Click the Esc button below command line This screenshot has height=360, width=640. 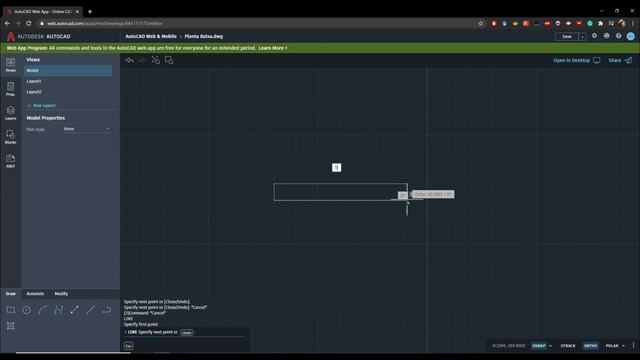point(128,346)
